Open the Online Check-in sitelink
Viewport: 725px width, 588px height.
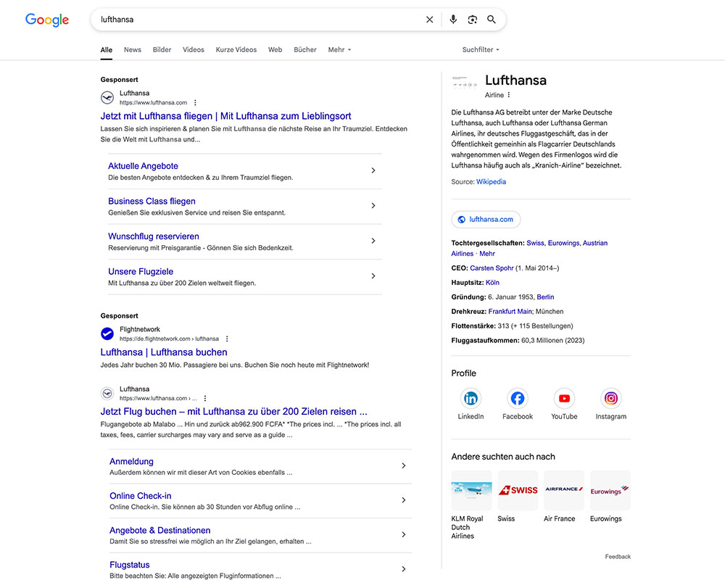[140, 496]
